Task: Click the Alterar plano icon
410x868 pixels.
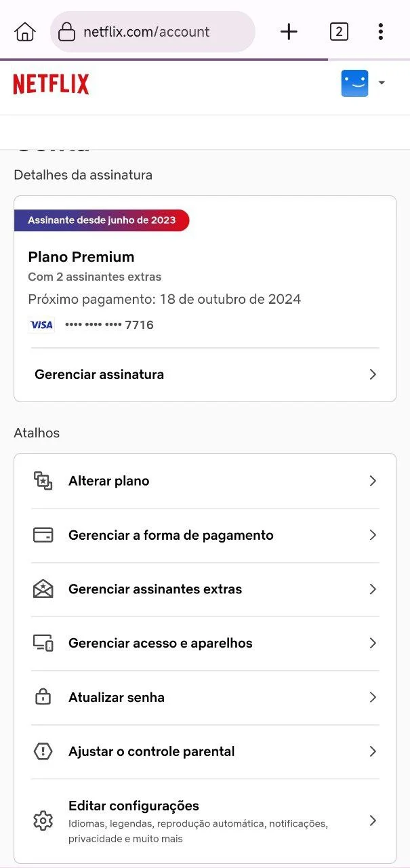Action: tap(43, 481)
